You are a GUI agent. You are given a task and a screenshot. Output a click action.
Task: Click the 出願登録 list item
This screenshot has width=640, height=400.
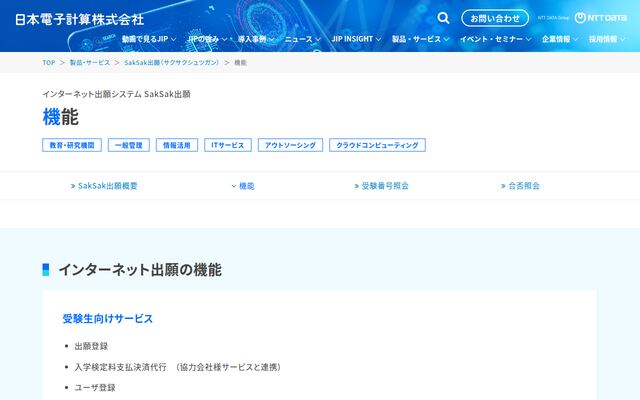click(91, 346)
